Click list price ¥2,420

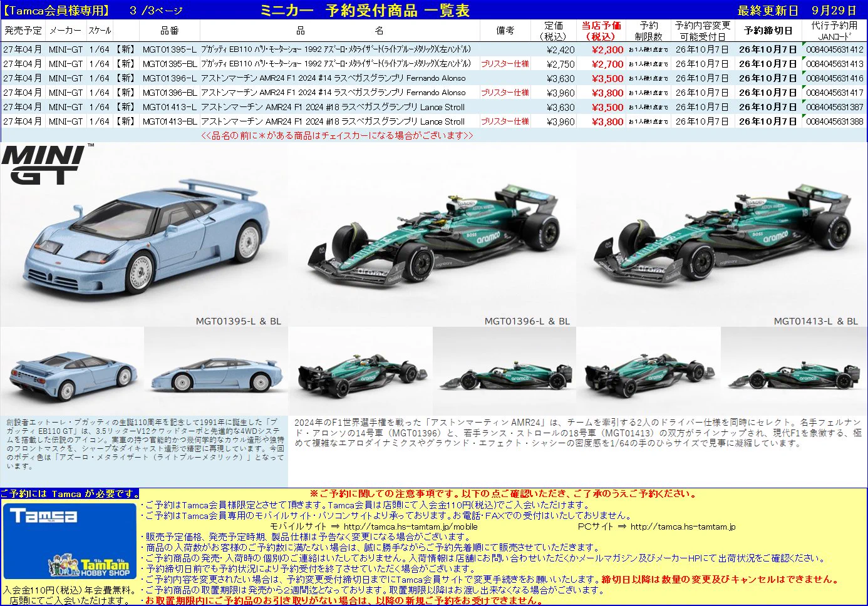click(x=561, y=49)
